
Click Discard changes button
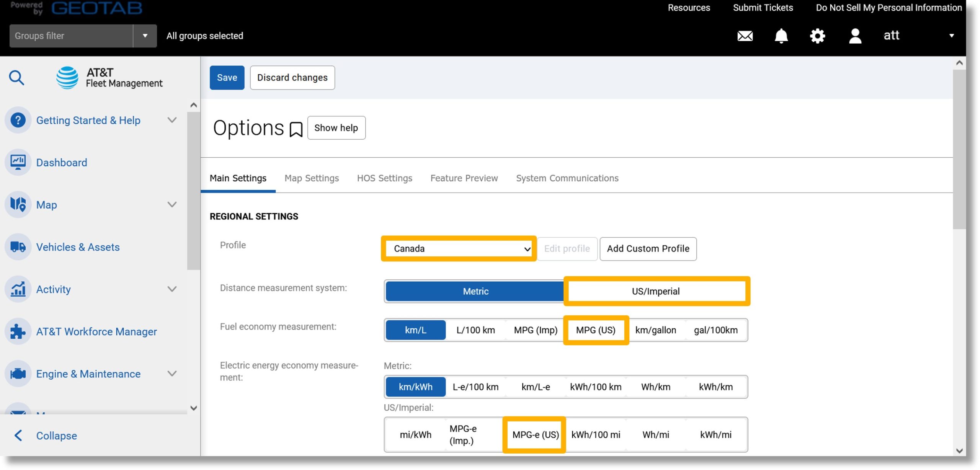(x=292, y=78)
